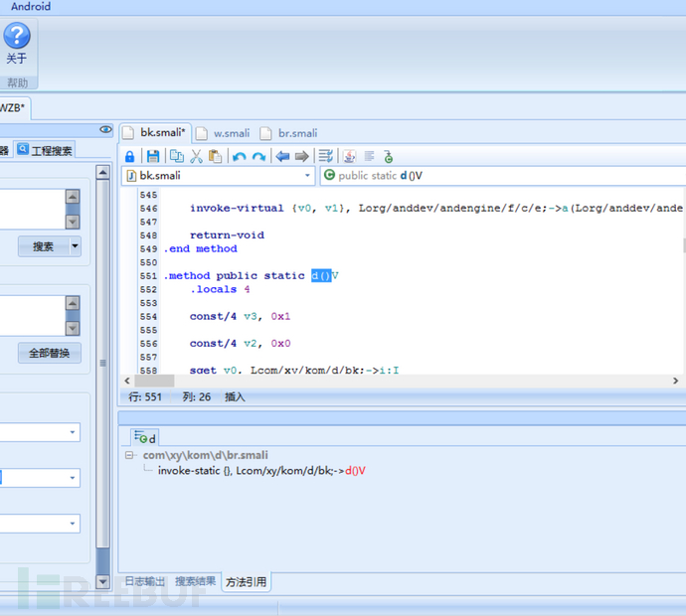
Task: Redo the last edit
Action: coord(258,157)
